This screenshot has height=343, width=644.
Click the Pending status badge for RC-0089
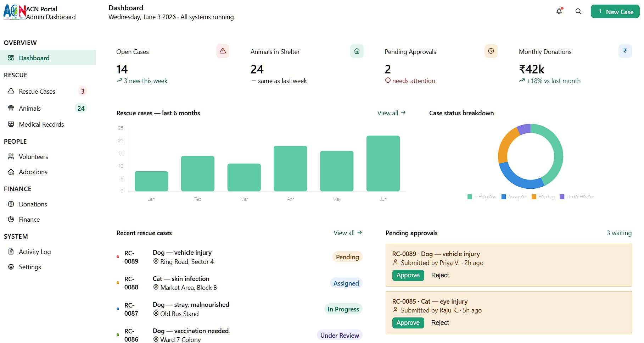coord(347,257)
